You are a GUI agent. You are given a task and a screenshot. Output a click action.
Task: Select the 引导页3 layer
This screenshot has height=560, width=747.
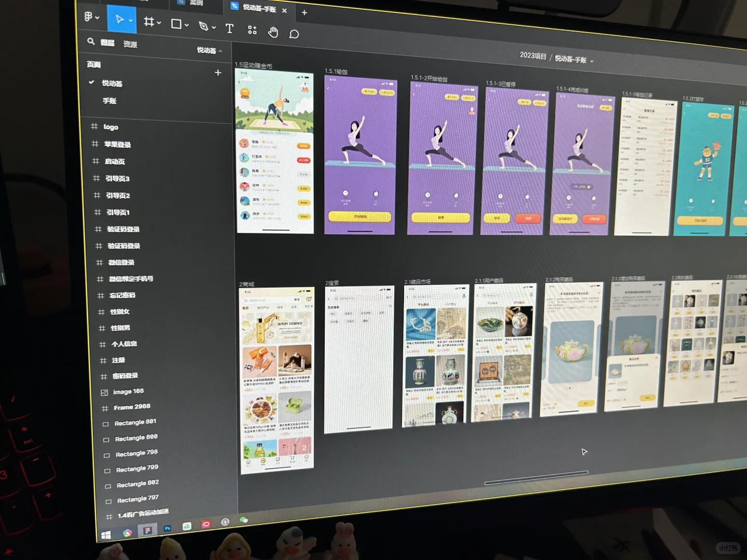point(118,178)
